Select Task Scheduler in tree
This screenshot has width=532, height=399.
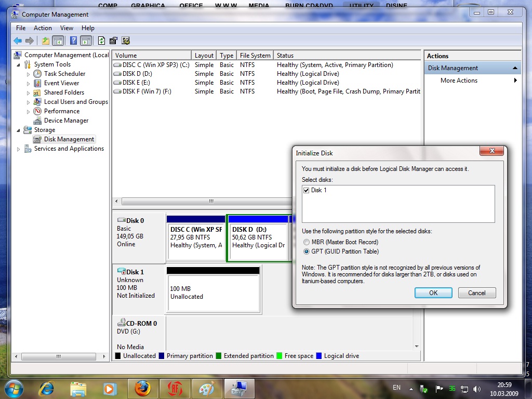64,74
